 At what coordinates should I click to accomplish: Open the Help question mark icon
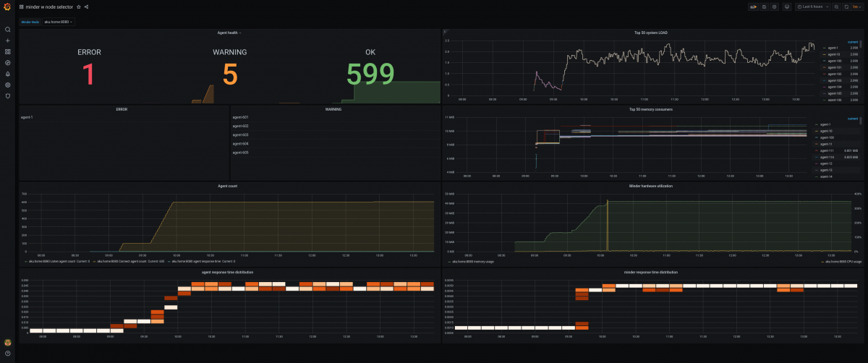pyautogui.click(x=7, y=353)
